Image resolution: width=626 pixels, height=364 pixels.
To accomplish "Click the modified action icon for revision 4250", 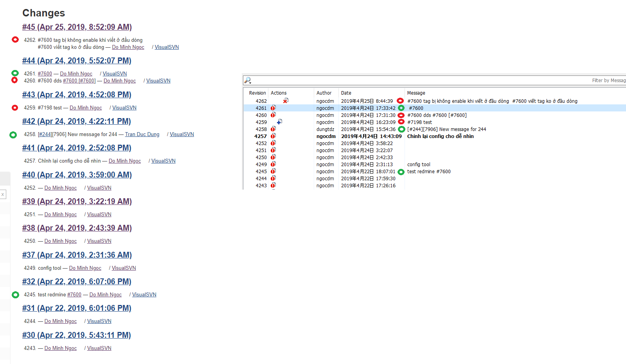I will [x=273, y=157].
